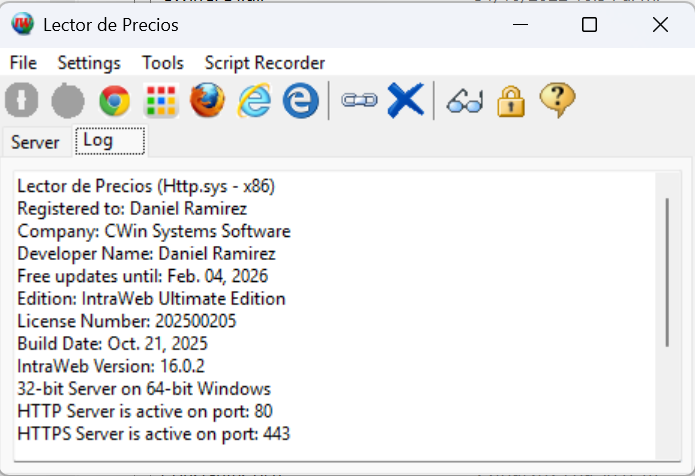Click the License Number line in log
This screenshot has height=476, width=695.
(120, 321)
